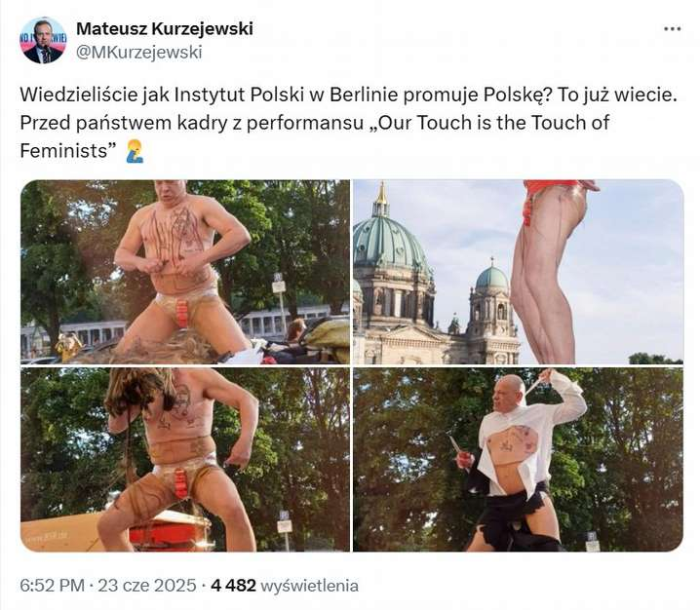Viewport: 700px width, 610px height.
Task: Click Mateusz Kurzejewski's profile avatar
Action: pyautogui.click(x=43, y=41)
